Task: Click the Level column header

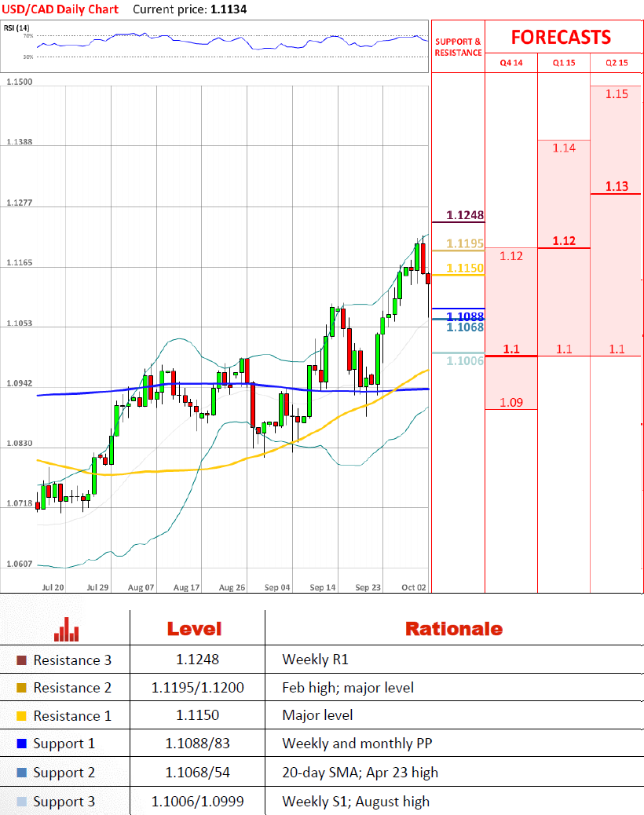Action: click(195, 629)
